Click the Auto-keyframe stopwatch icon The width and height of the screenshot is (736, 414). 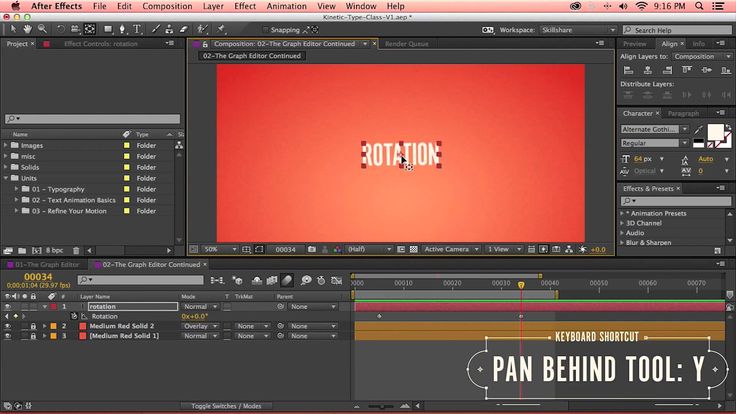point(321,281)
